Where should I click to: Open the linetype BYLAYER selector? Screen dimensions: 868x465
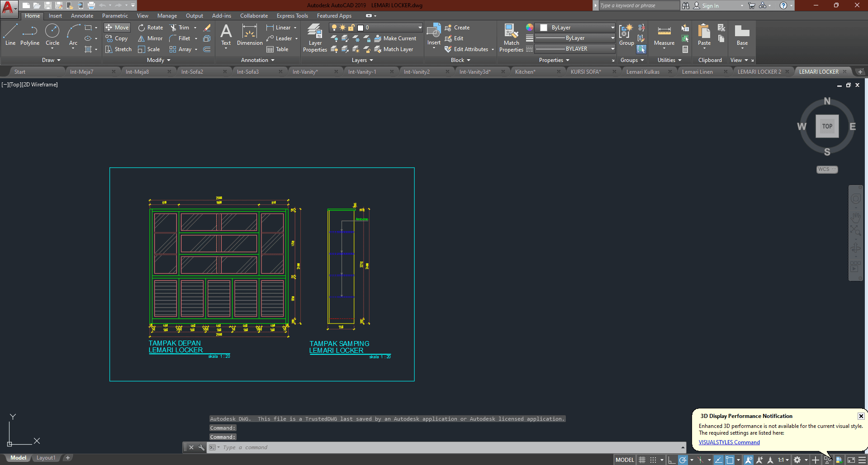pos(574,48)
